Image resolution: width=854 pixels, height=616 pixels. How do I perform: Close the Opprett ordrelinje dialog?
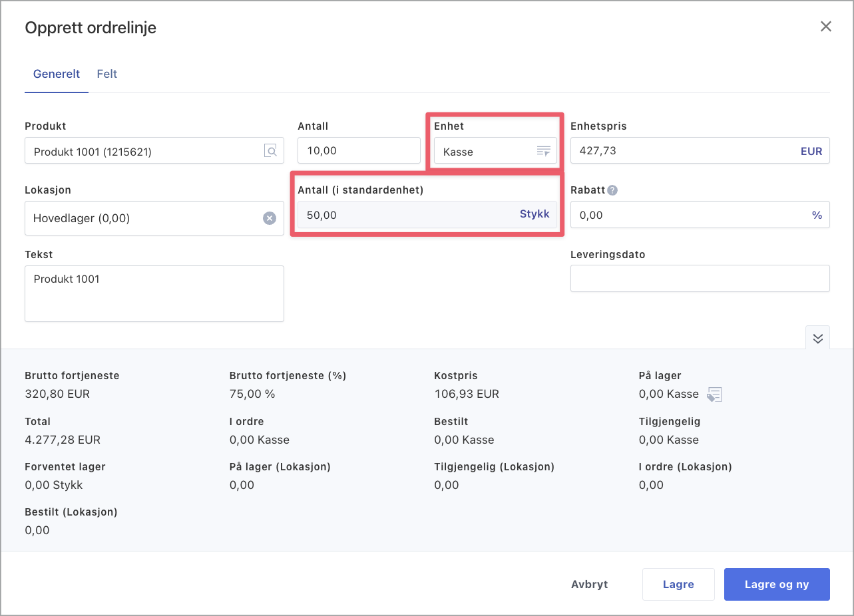click(825, 27)
